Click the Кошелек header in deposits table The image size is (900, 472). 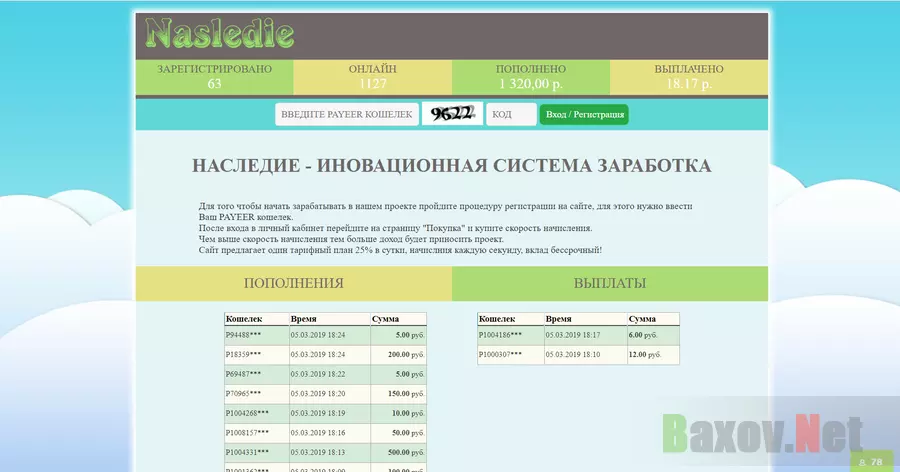(x=257, y=319)
